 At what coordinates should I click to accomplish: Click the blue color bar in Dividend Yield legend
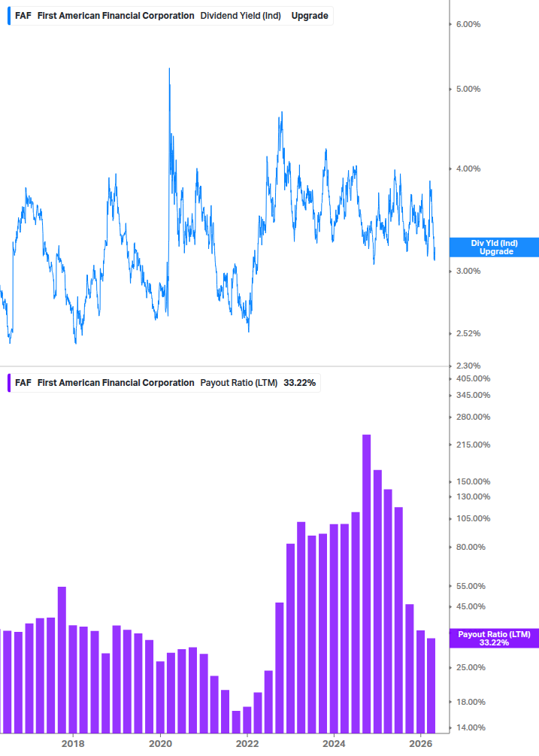(x=9, y=16)
